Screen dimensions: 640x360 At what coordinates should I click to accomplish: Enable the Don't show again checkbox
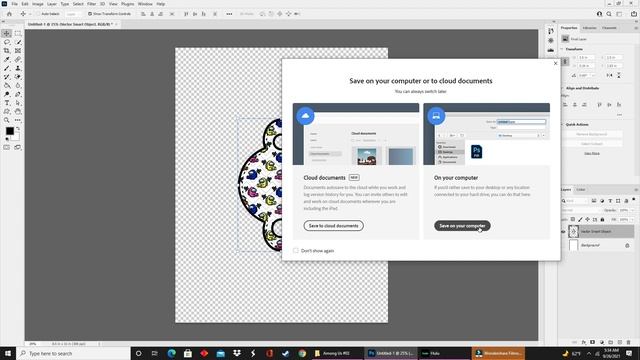296,251
